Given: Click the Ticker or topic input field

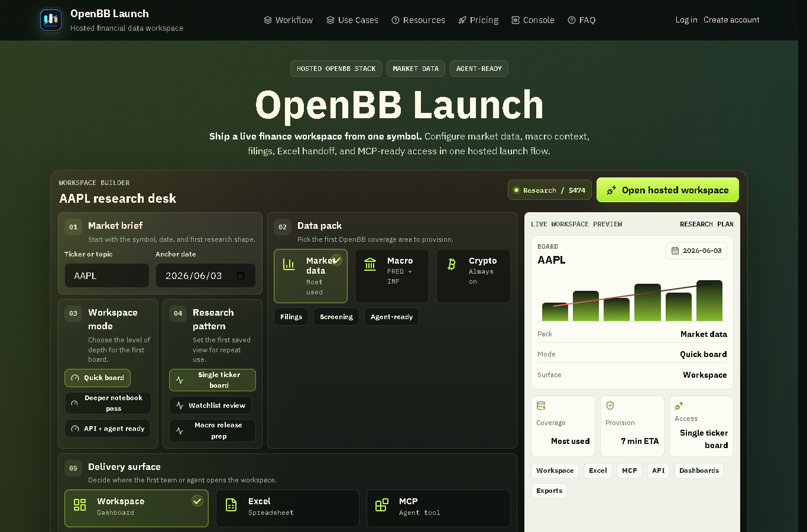Looking at the screenshot, I should point(107,275).
